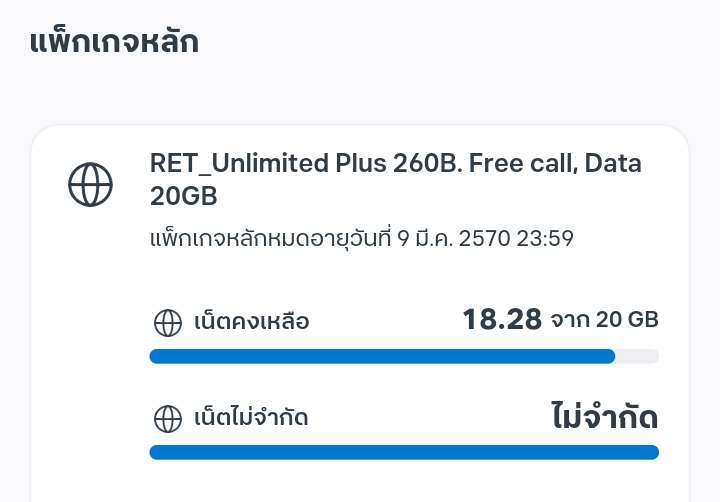Select the package expiry date text line

(x=361, y=239)
